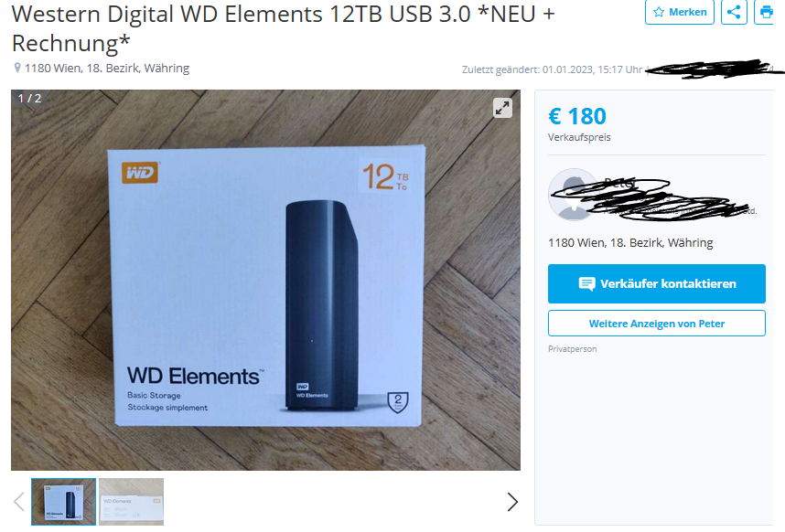Click the 1180 Wien location under title
Viewport: 785px width, 532px height.
pos(107,68)
